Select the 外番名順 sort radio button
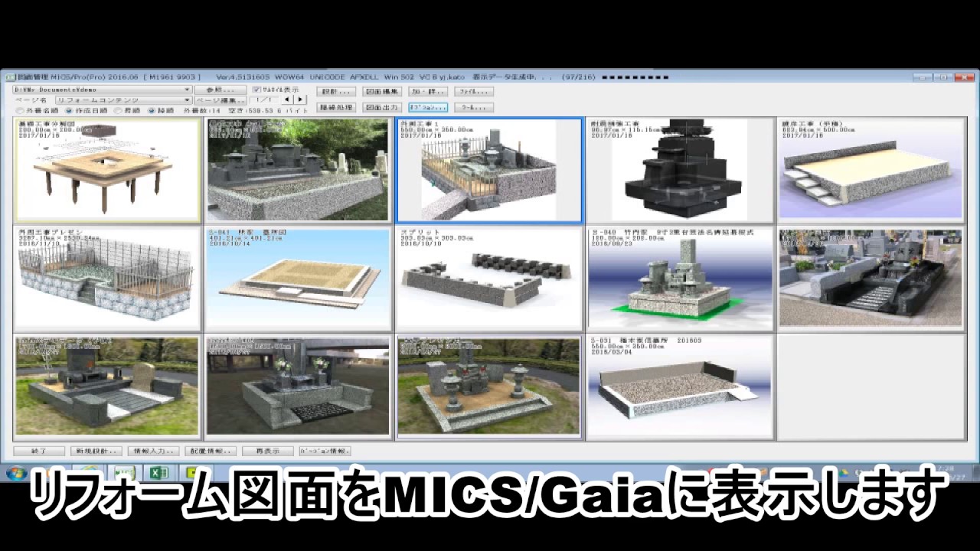Screen dimensions: 980x551 (x=19, y=110)
